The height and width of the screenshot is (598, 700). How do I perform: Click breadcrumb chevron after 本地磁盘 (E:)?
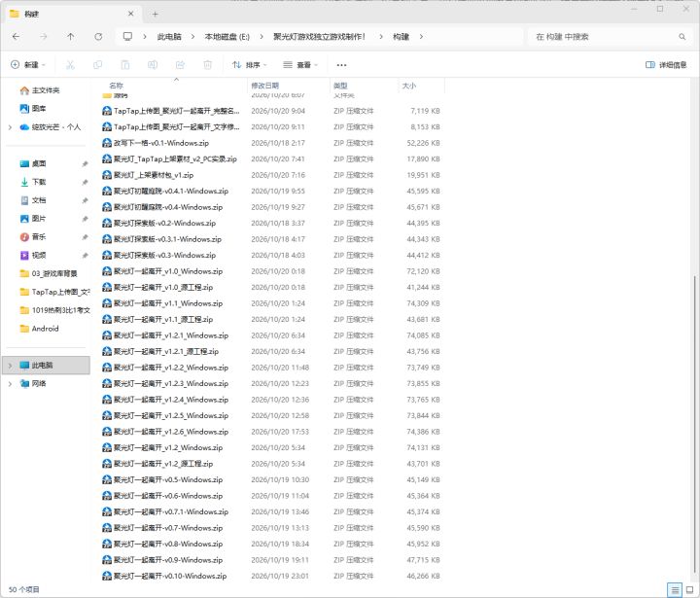pos(262,37)
